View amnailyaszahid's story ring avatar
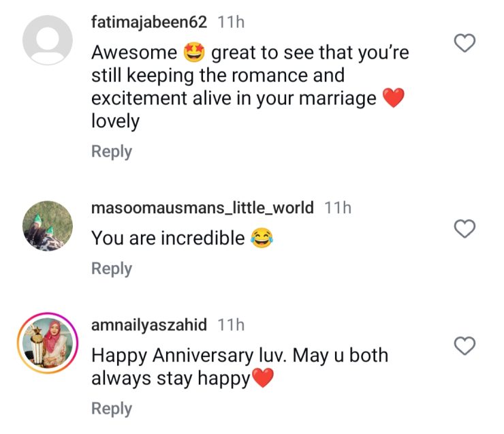The height and width of the screenshot is (434, 504). [48, 343]
